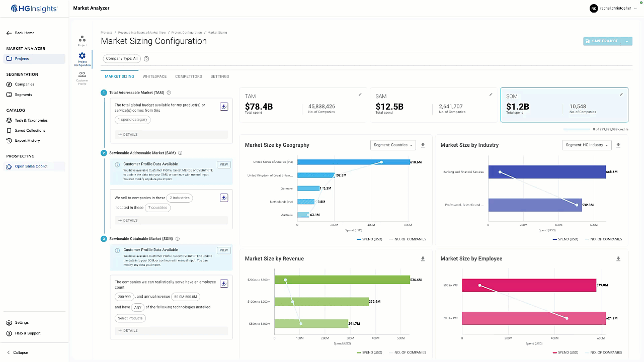Open Help & Support

click(24, 333)
